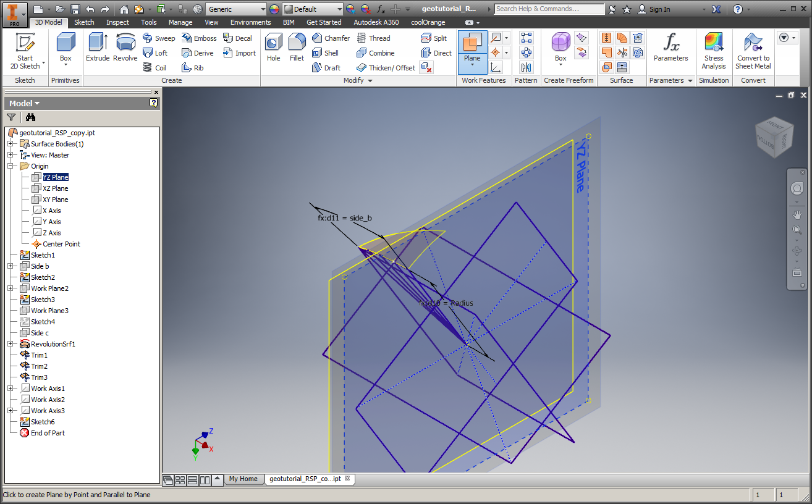This screenshot has width=812, height=504.
Task: Start a new 2D Sketch
Action: click(x=25, y=51)
